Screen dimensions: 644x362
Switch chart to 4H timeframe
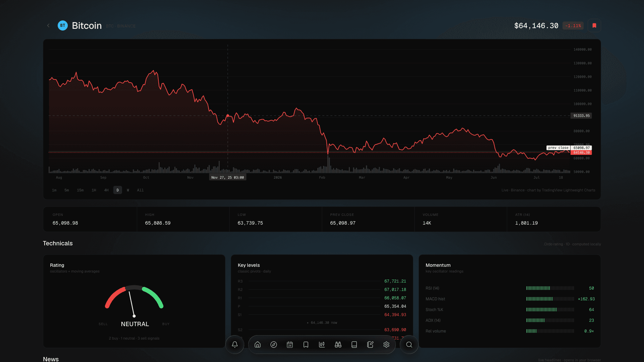click(106, 190)
